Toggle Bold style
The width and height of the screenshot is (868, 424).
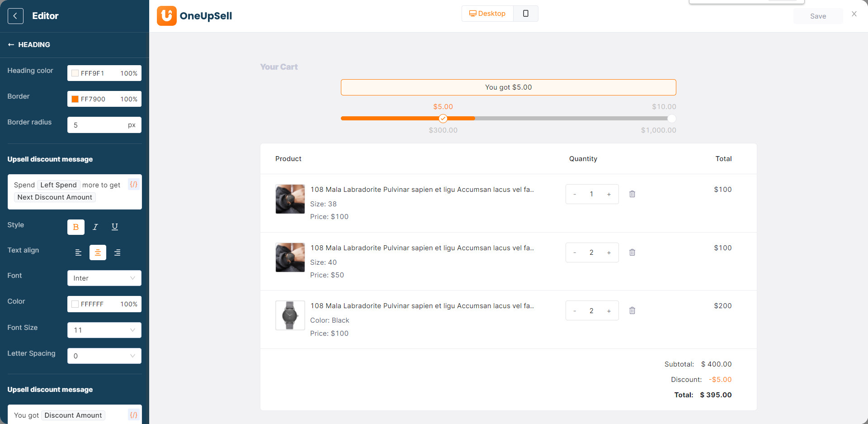click(76, 227)
